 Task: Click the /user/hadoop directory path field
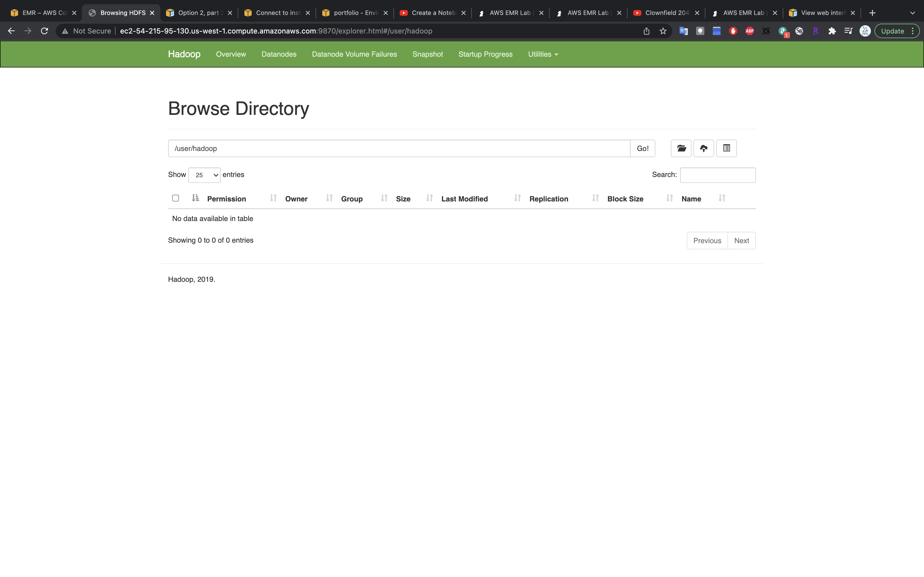pos(399,148)
